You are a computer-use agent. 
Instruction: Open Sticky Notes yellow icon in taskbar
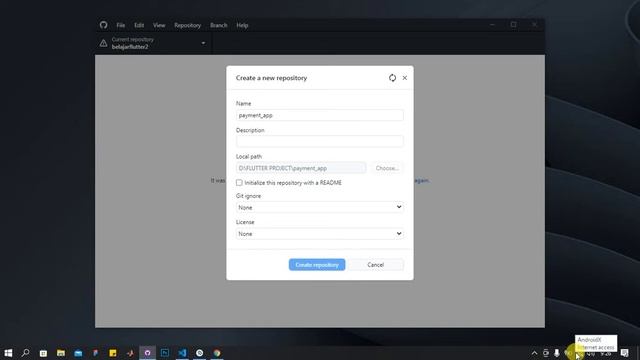coord(113,353)
